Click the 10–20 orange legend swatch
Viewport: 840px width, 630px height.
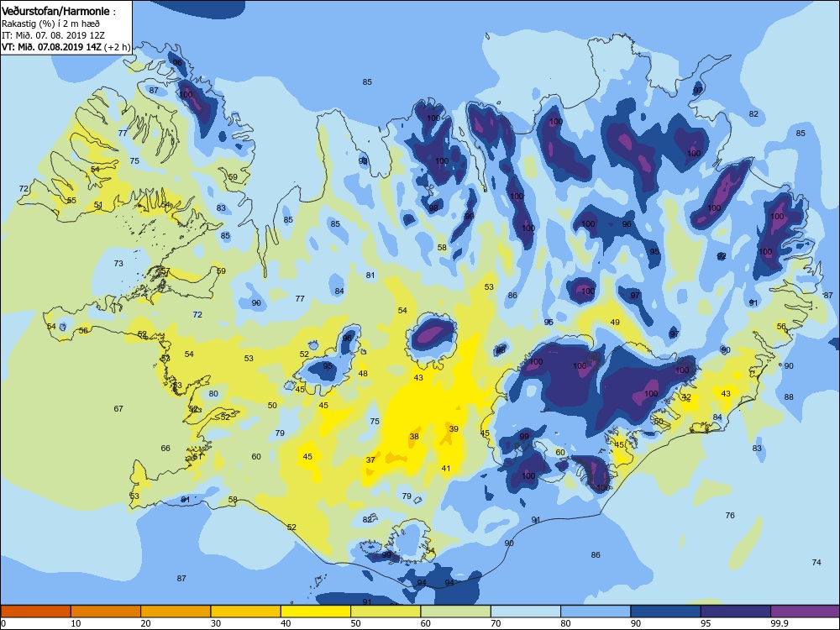[x=106, y=612]
